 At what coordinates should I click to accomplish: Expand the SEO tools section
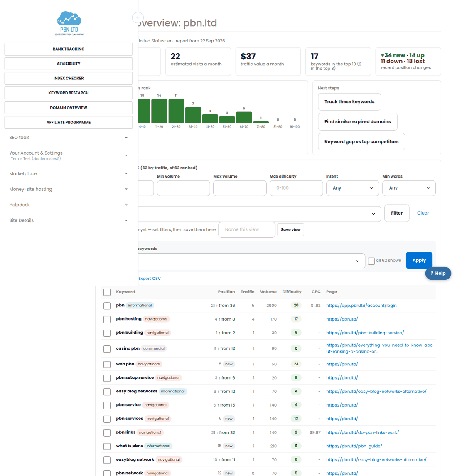click(x=69, y=138)
